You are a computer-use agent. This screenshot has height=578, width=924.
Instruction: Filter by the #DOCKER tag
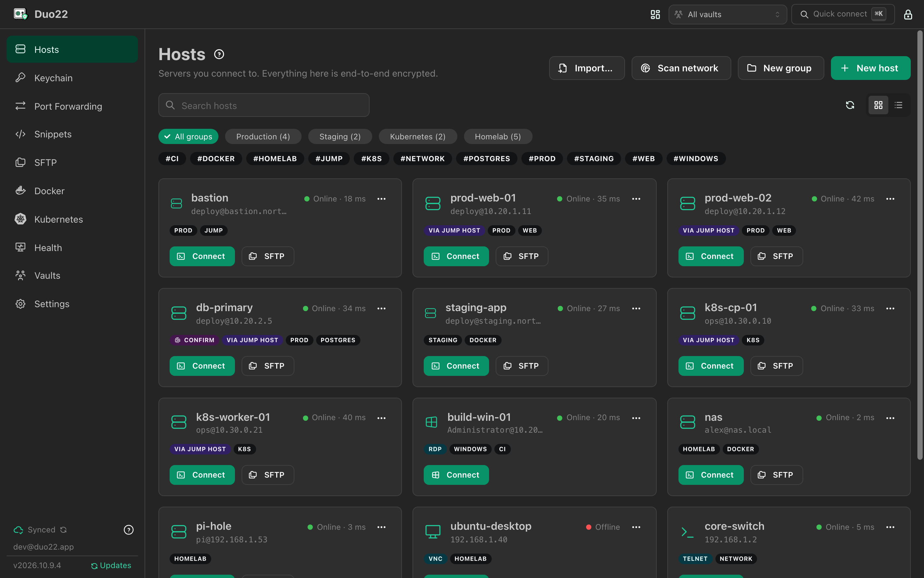click(x=216, y=159)
